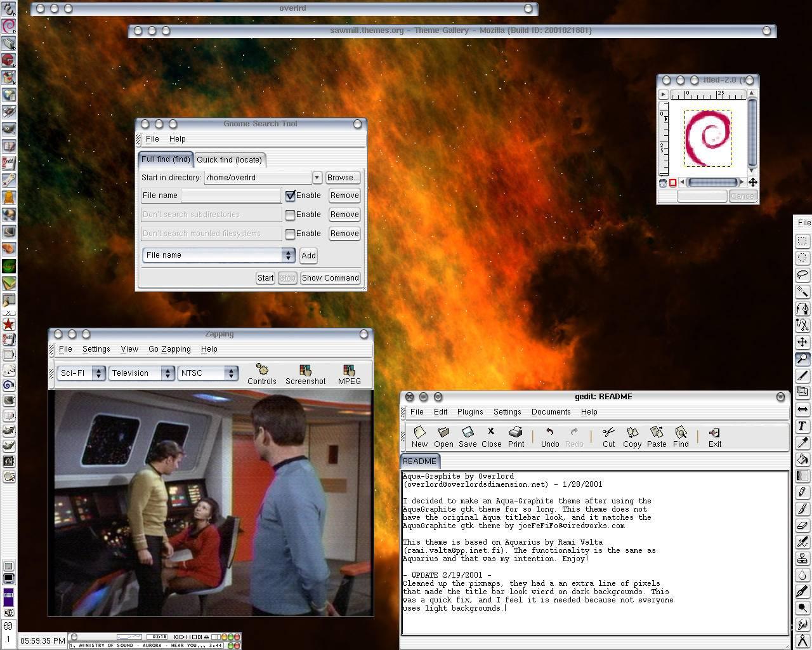Select the GIMP Flip tool
The height and width of the screenshot is (650, 812).
[x=802, y=409]
